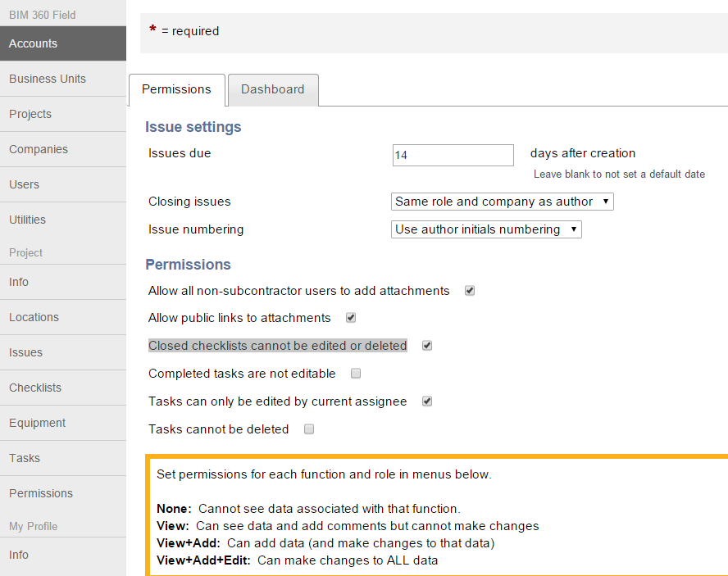Click the Issues due days input field

tap(453, 155)
